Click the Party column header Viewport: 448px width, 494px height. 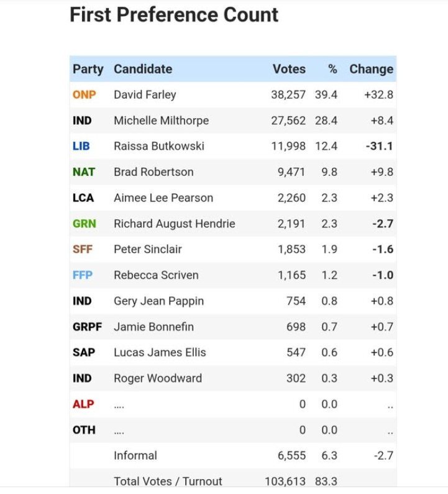88,70
